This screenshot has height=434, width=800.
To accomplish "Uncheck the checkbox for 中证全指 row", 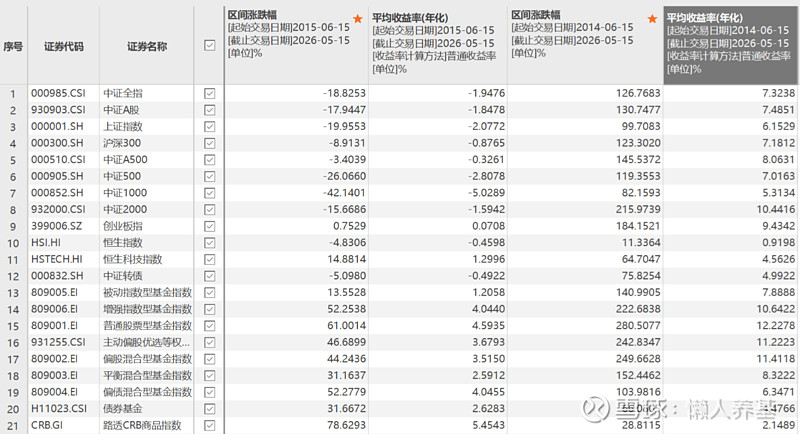I will coord(209,93).
